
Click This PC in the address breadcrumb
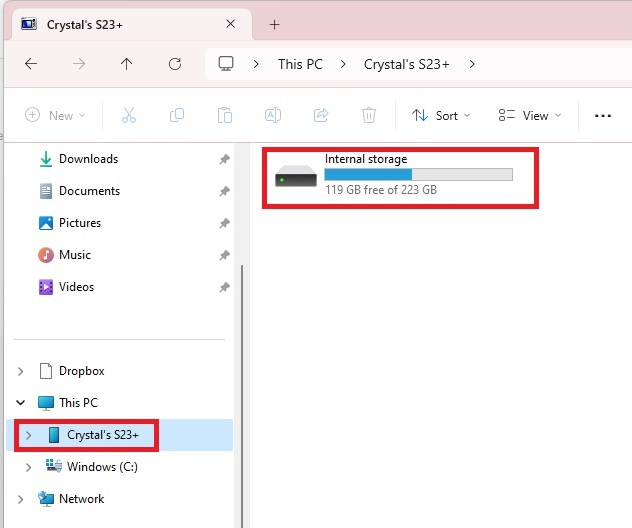tap(300, 64)
